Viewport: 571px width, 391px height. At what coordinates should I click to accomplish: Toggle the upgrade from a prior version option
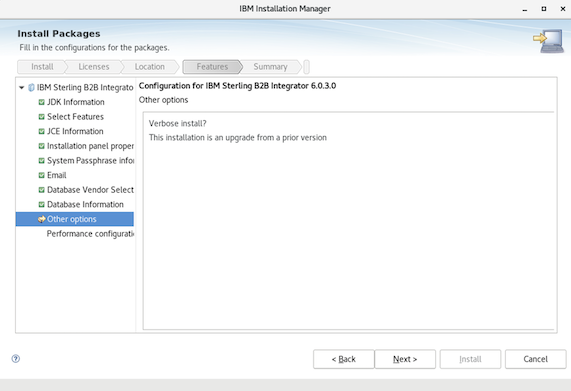tap(238, 138)
